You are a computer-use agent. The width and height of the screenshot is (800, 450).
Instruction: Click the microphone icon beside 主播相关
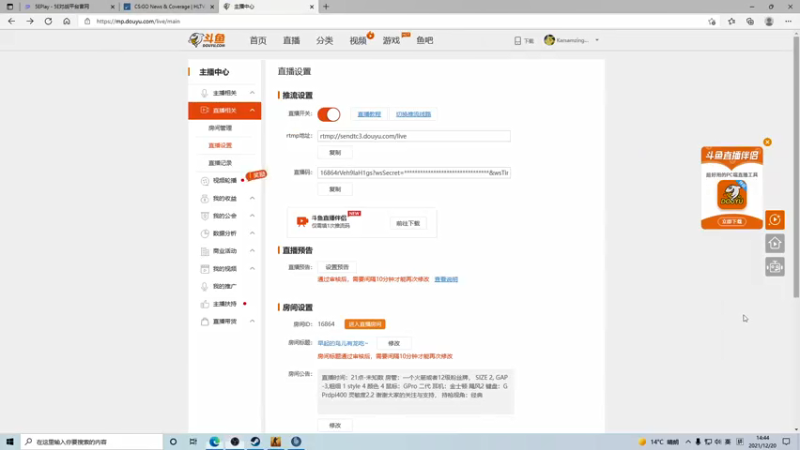(204, 93)
